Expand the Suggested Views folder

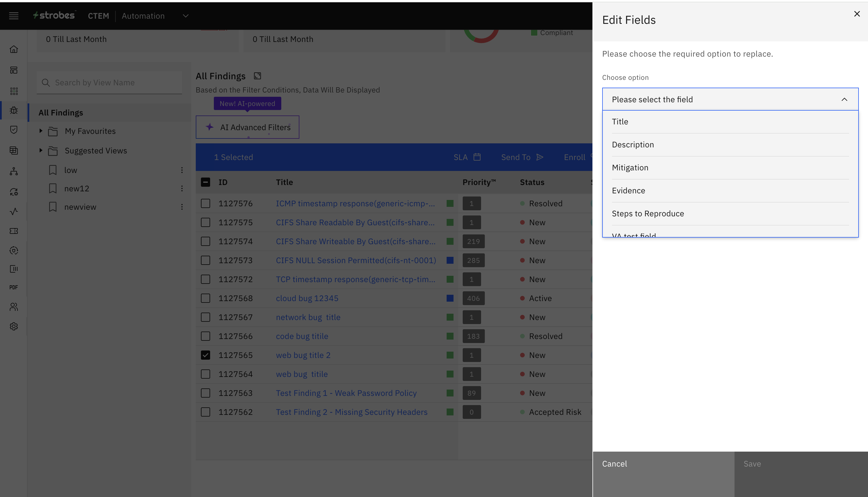[40, 151]
